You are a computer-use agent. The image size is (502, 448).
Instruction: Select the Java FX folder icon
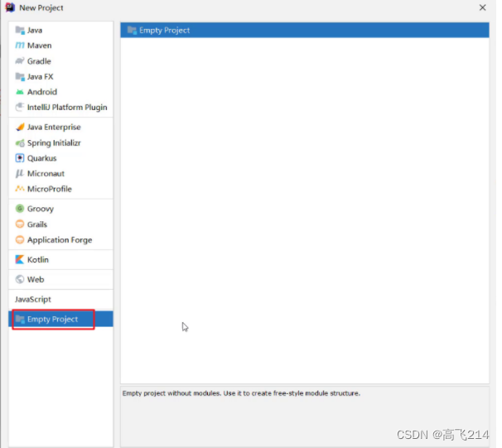coord(20,76)
